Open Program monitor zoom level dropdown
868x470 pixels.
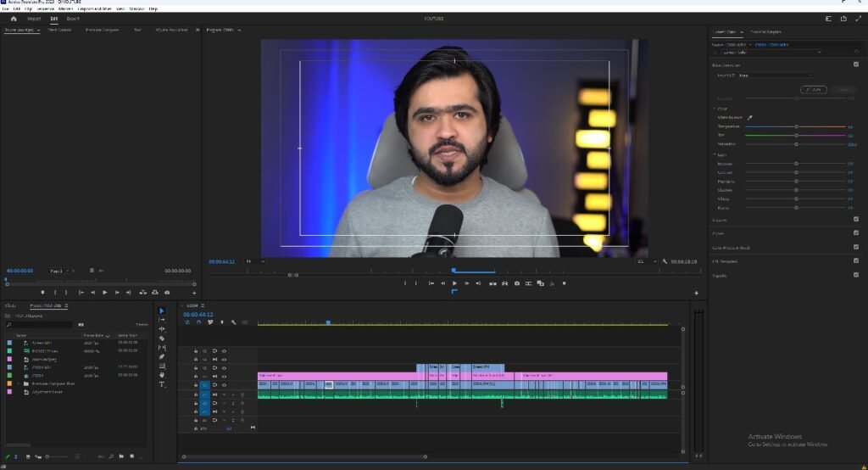coord(254,261)
